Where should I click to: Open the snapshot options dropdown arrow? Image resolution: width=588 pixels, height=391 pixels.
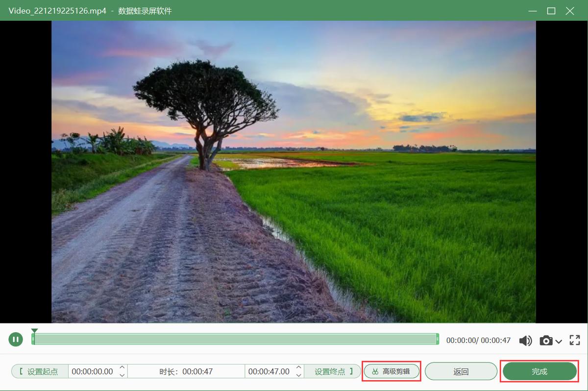[x=559, y=341]
